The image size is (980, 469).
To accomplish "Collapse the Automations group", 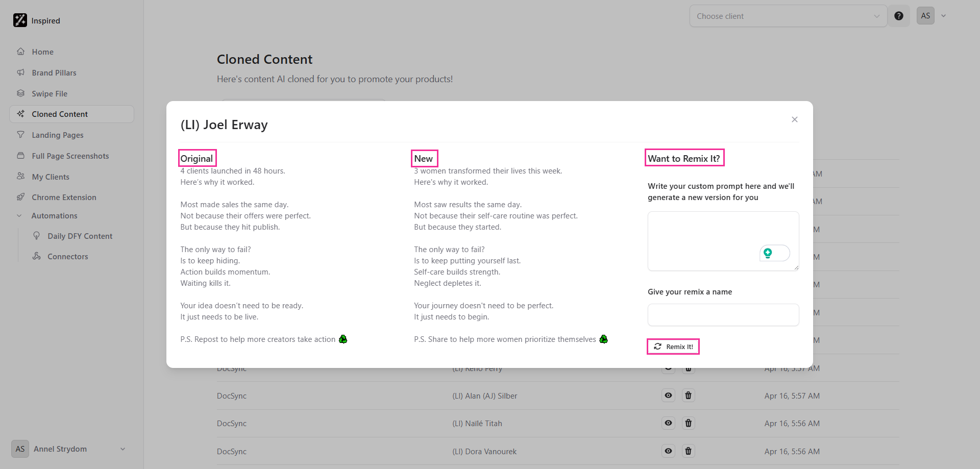I will coord(19,216).
